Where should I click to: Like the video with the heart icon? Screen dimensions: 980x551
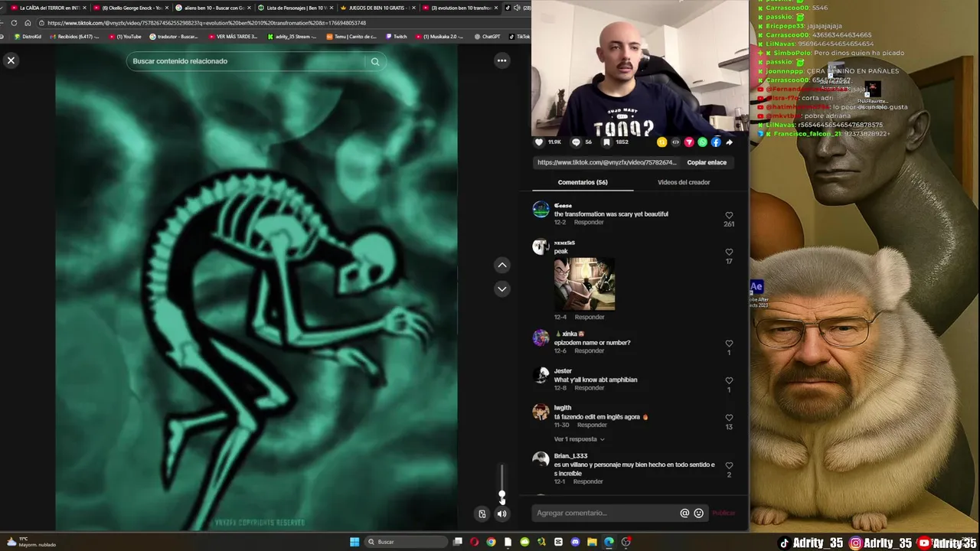tap(539, 142)
